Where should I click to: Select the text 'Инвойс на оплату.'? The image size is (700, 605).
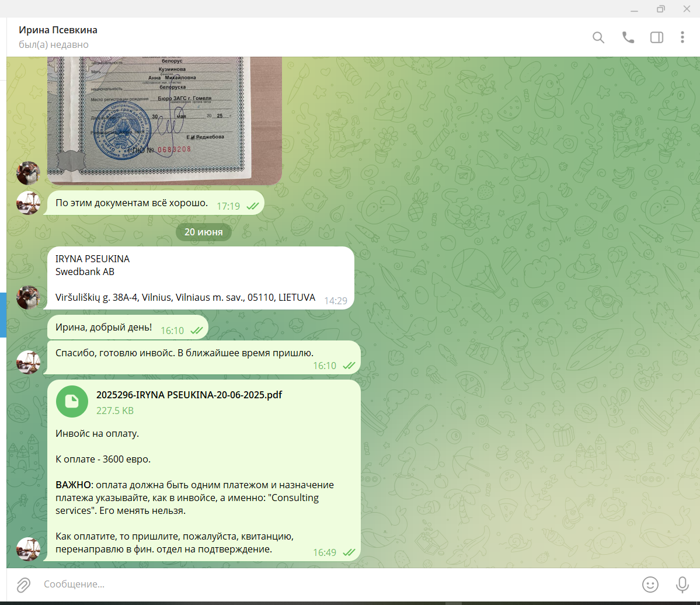pos(97,433)
